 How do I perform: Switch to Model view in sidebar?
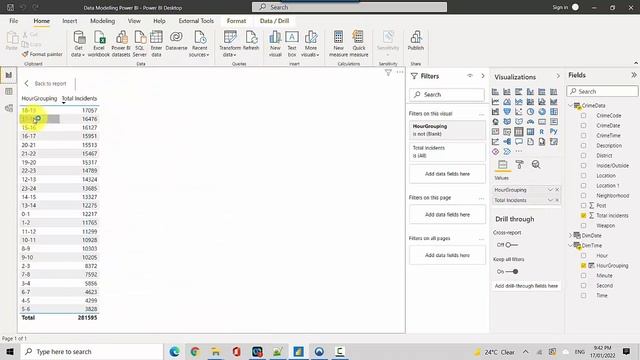click(x=9, y=108)
